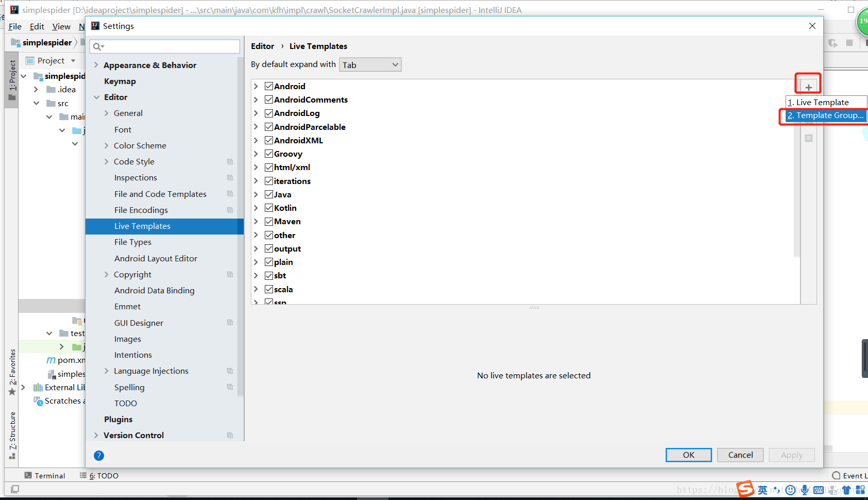The width and height of the screenshot is (868, 500).
Task: Open the Sogou toolbox grid icon
Action: pos(860,490)
